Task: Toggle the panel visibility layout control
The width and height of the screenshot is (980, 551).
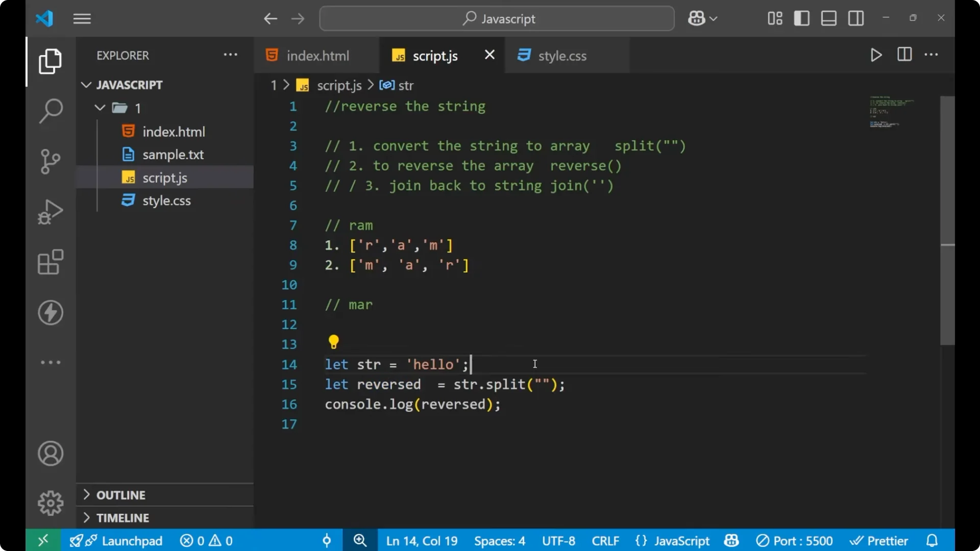Action: coord(828,18)
